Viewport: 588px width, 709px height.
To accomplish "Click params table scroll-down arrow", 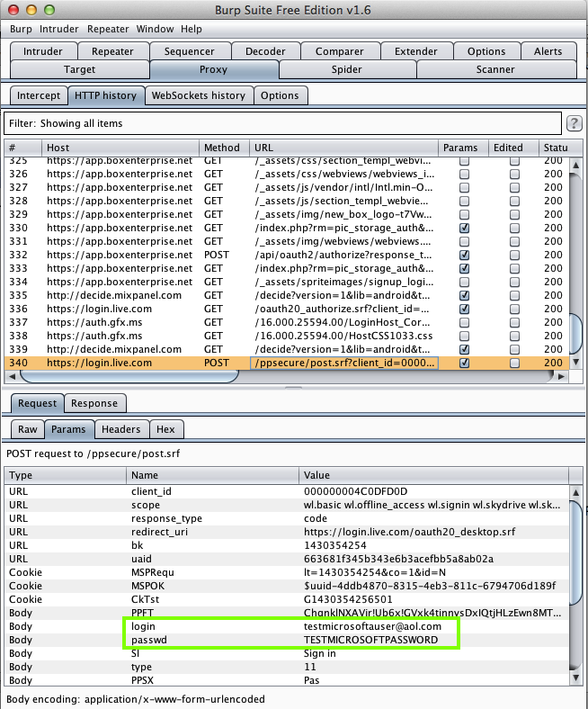I will coord(575,678).
